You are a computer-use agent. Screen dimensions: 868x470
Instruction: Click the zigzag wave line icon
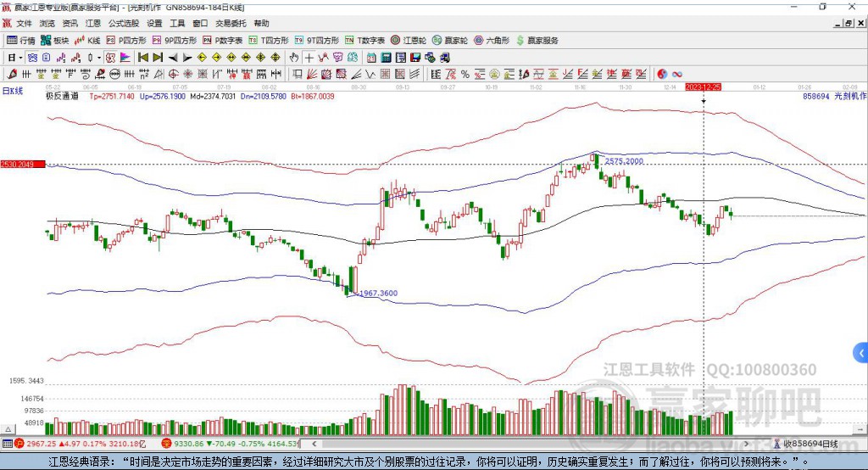(370, 75)
